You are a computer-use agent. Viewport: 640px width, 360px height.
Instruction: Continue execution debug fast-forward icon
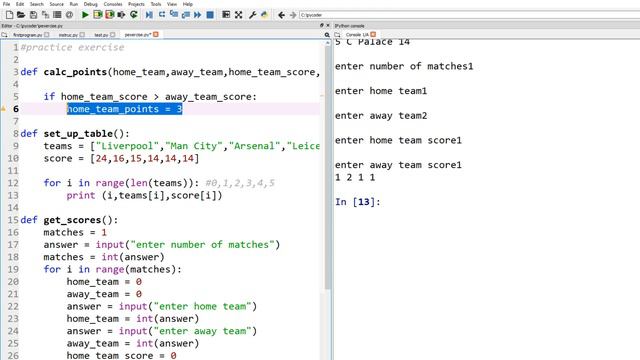(x=198, y=15)
